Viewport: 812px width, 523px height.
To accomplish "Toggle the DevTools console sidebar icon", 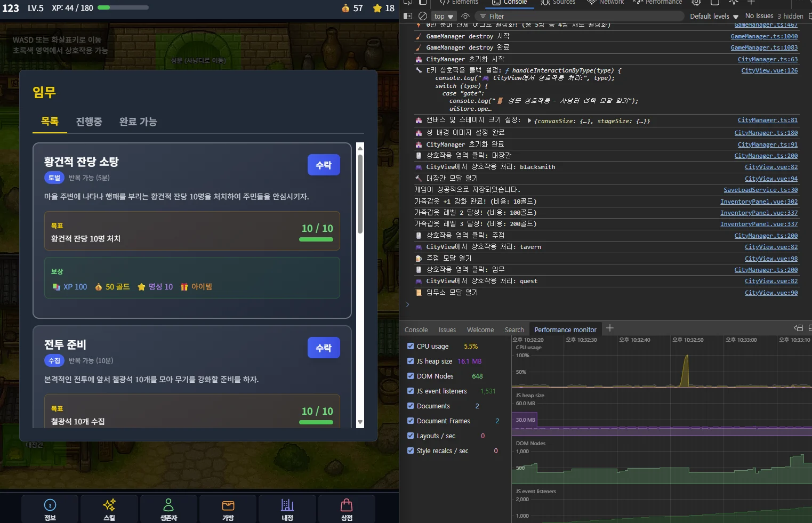I will pyautogui.click(x=408, y=16).
